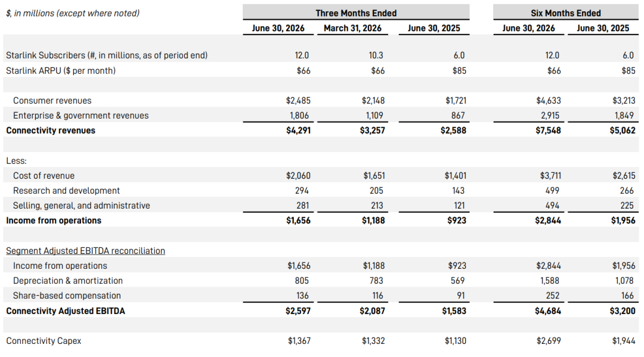Click the Depreciation & amortization label
The image size is (644, 357).
click(x=68, y=281)
